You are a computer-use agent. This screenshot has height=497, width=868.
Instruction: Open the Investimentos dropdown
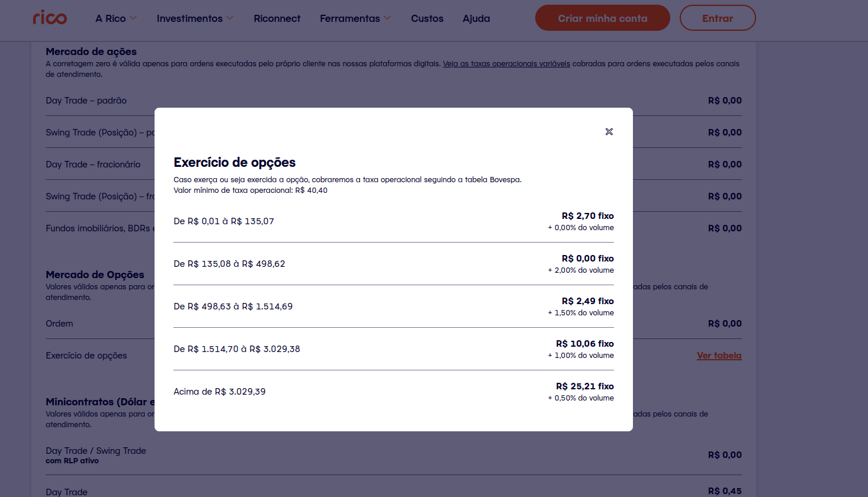pyautogui.click(x=195, y=18)
